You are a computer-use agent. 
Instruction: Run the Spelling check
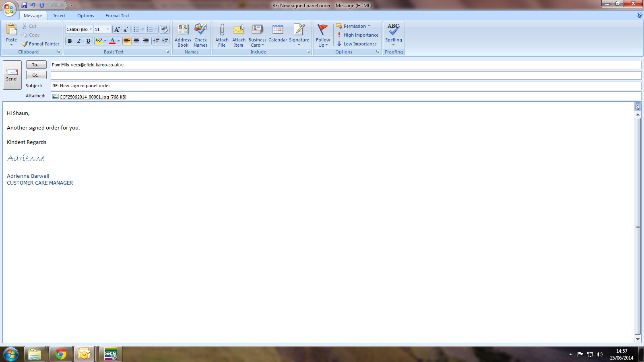(x=393, y=34)
